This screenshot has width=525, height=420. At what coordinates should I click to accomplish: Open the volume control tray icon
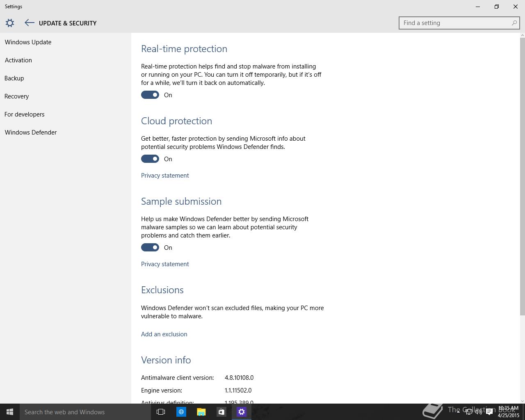click(x=479, y=412)
